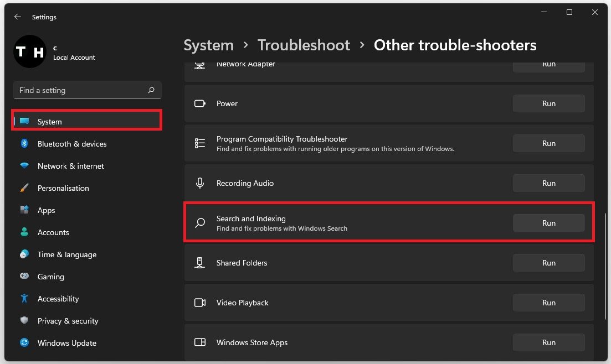611x364 pixels.
Task: Open Windows Update in the sidebar
Action: 66,343
